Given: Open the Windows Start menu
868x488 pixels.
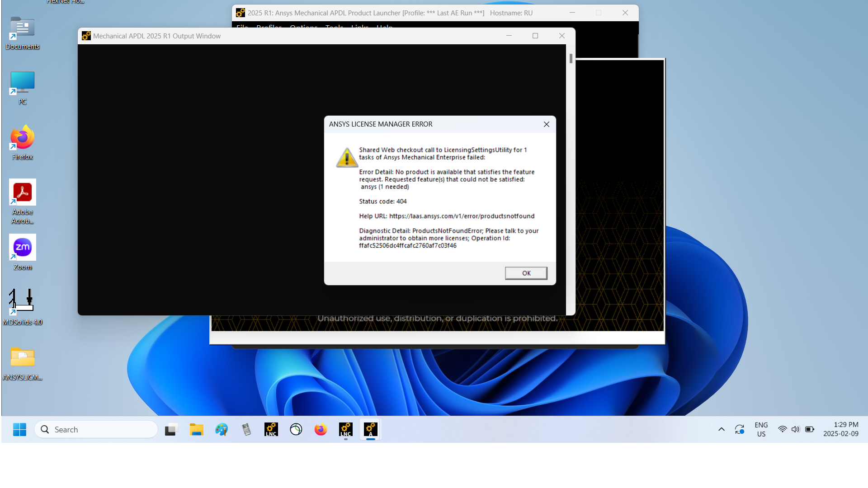Looking at the screenshot, I should (19, 429).
